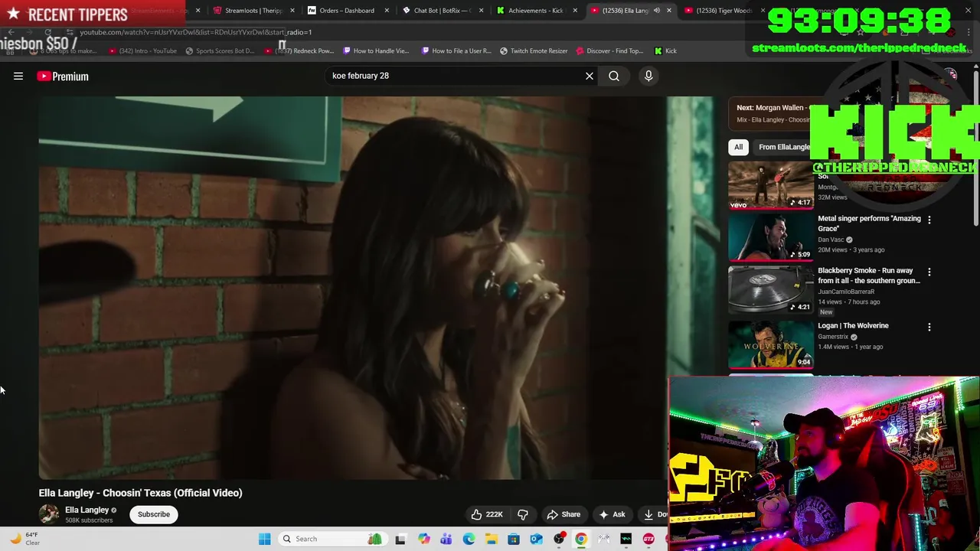The height and width of the screenshot is (551, 980).
Task: Open the 'How to Handle Vie...' bookmark
Action: point(376,51)
